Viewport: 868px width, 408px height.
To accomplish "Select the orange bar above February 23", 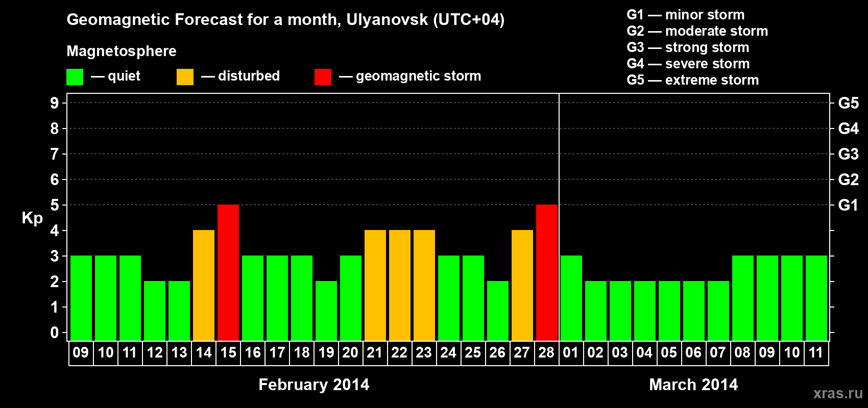I will (424, 285).
